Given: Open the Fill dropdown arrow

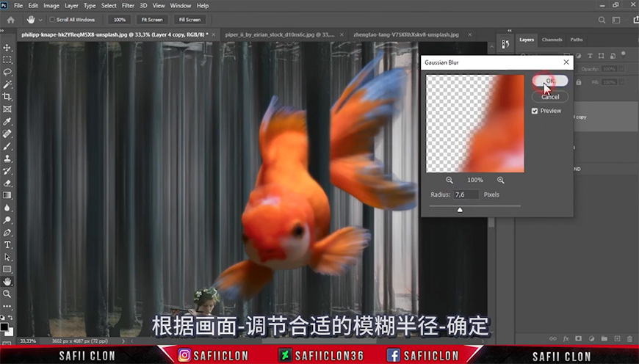Looking at the screenshot, I should (x=621, y=82).
